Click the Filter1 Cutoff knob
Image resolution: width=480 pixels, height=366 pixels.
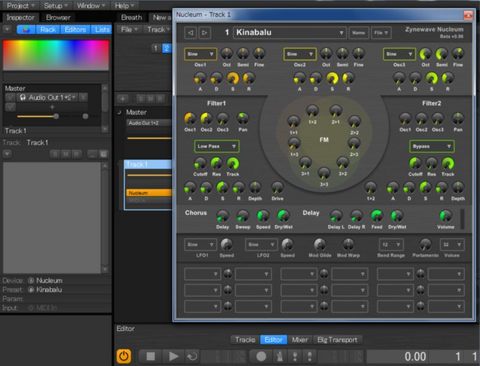(200, 164)
